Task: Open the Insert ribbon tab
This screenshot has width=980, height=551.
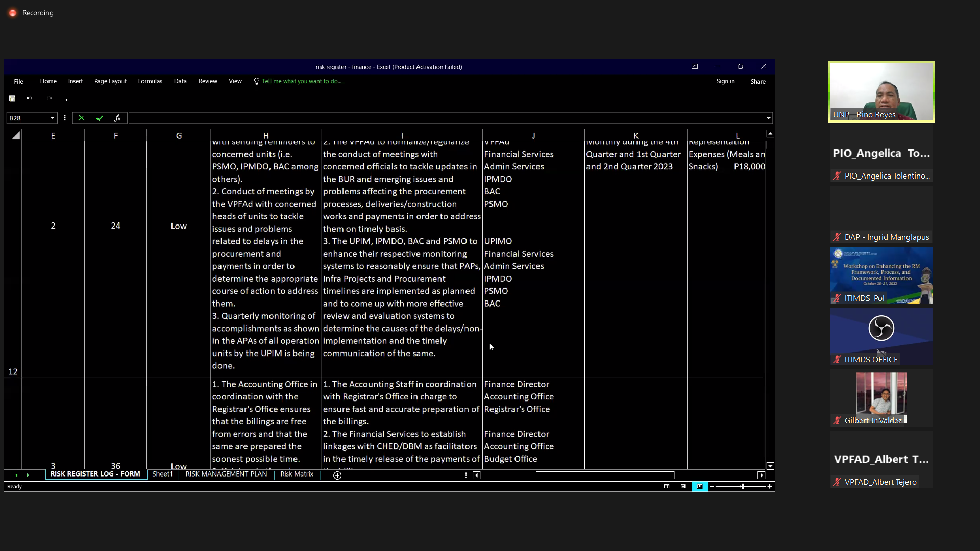Action: click(76, 81)
